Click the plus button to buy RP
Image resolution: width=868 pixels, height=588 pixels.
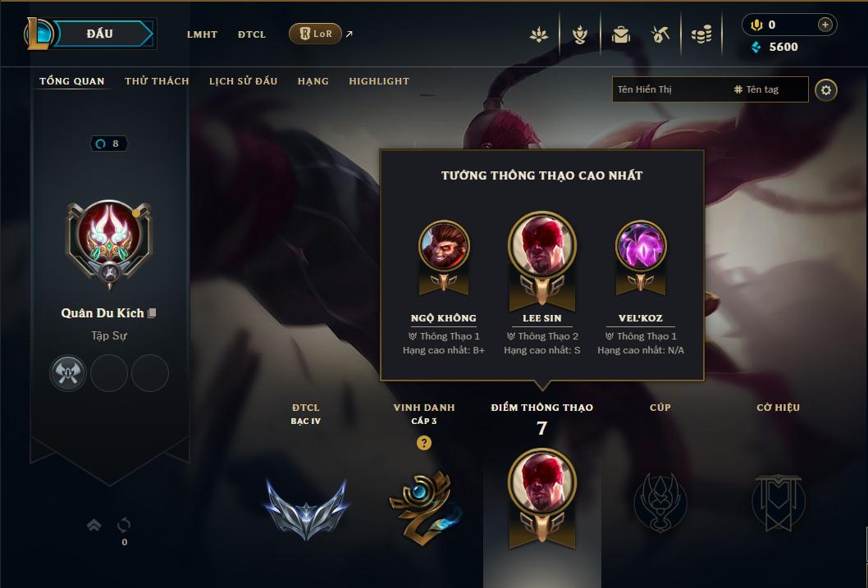(825, 25)
